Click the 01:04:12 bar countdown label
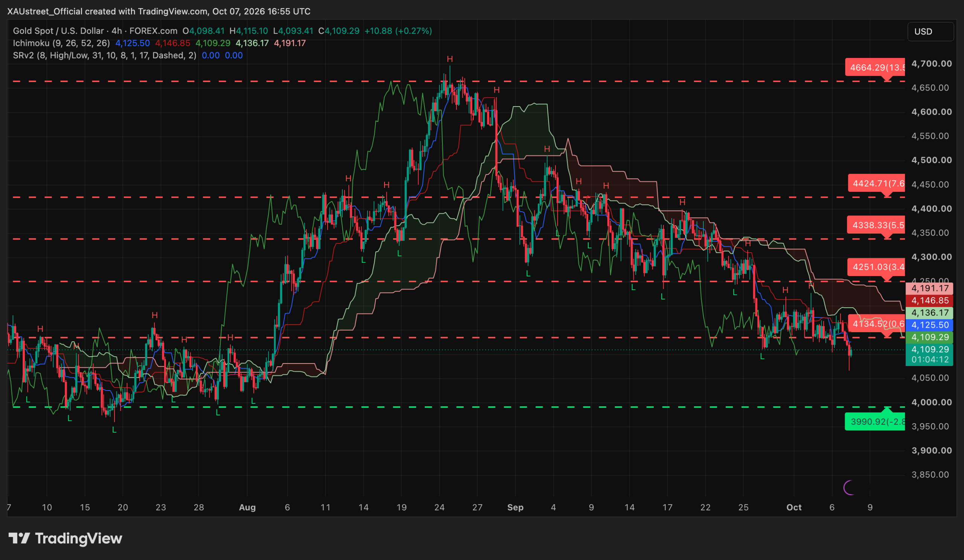This screenshot has width=964, height=560. click(930, 360)
